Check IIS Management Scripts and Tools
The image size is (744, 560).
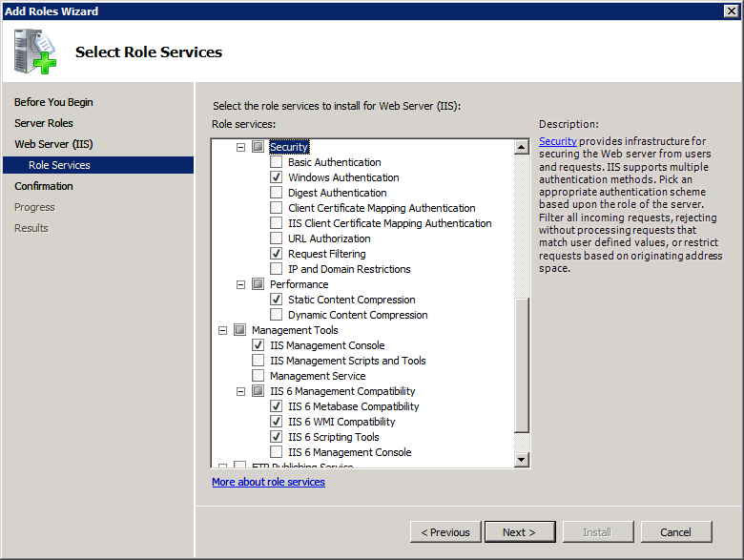pos(258,361)
